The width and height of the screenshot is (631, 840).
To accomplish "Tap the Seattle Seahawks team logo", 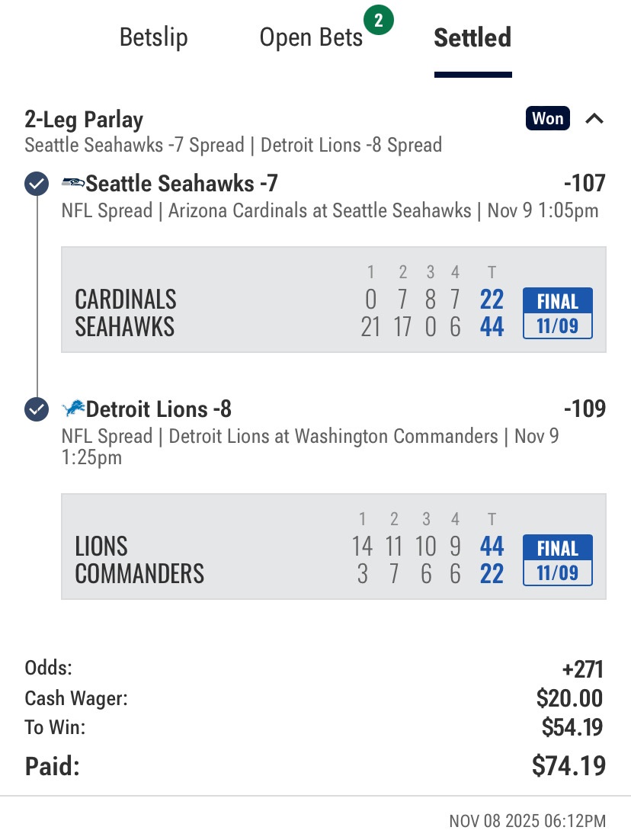I will click(x=73, y=184).
